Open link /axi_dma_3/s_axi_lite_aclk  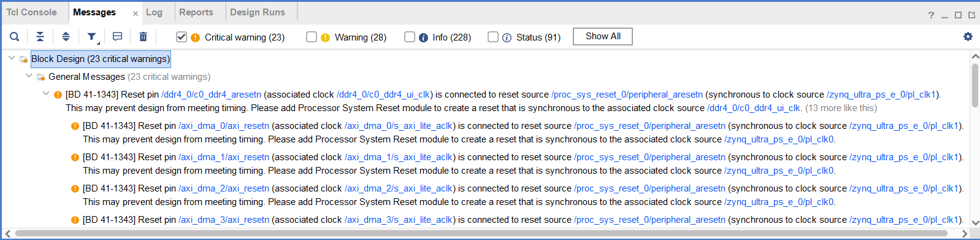[399, 220]
